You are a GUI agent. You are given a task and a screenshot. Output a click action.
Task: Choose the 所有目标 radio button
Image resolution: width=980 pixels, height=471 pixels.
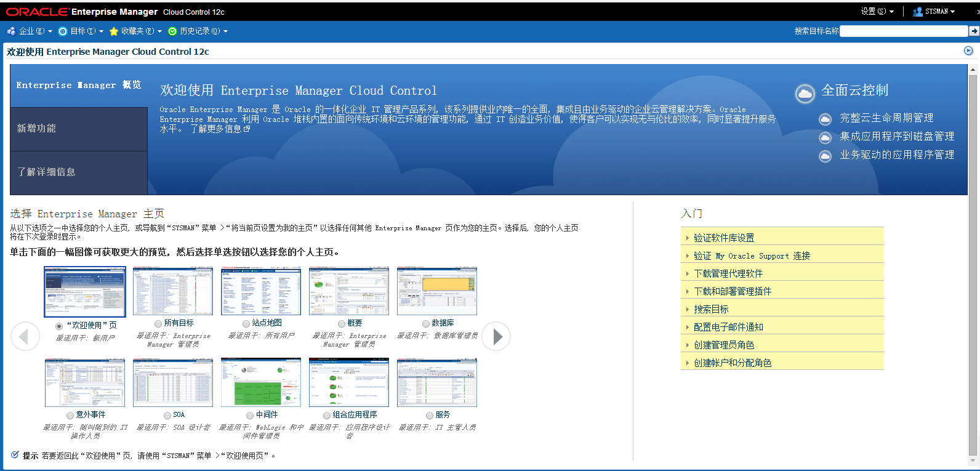coord(158,324)
